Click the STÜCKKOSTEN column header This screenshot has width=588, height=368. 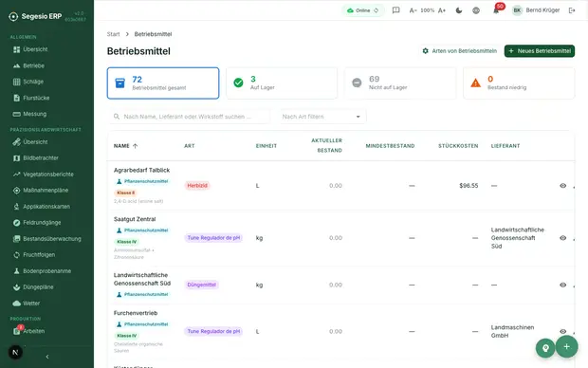click(458, 146)
